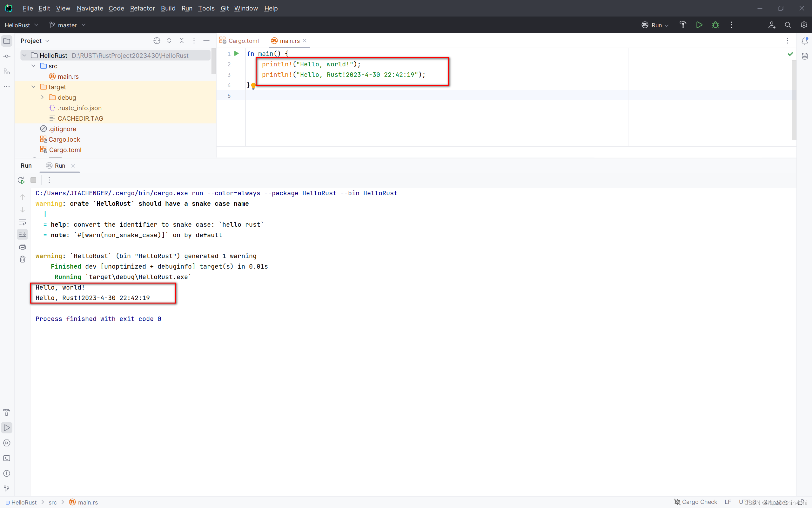The width and height of the screenshot is (812, 508).
Task: Open Run configuration dropdown
Action: pos(655,25)
